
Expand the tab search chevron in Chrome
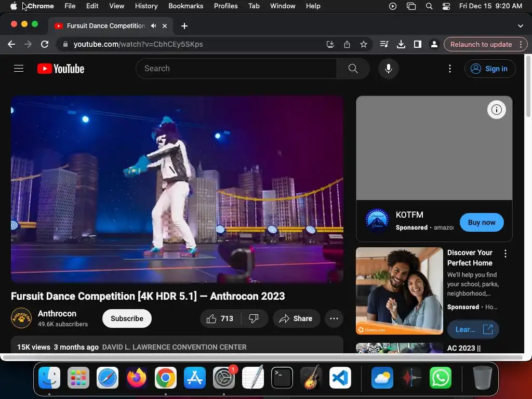[x=521, y=25]
